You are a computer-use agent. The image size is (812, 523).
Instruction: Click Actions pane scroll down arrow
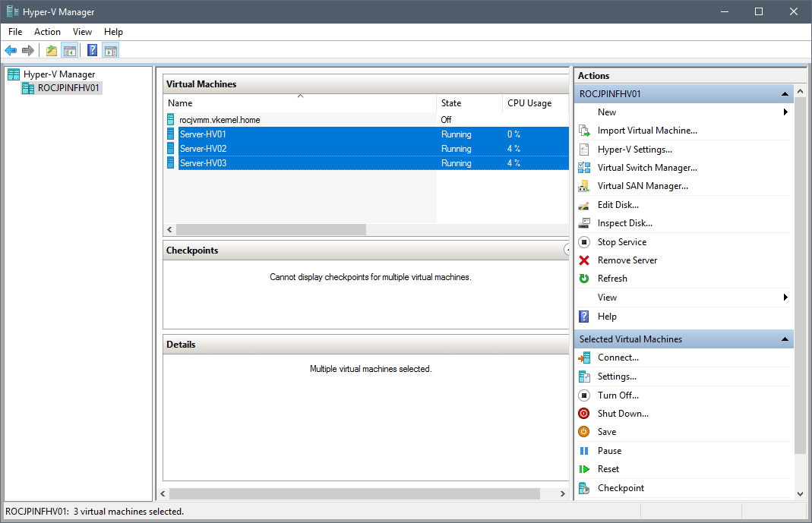click(800, 494)
